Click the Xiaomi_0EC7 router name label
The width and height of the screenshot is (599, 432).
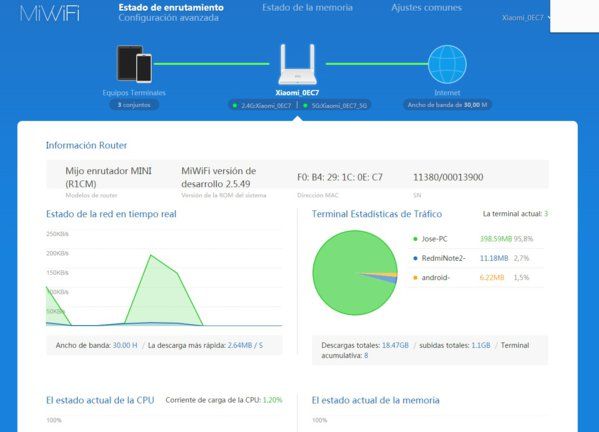(x=297, y=92)
